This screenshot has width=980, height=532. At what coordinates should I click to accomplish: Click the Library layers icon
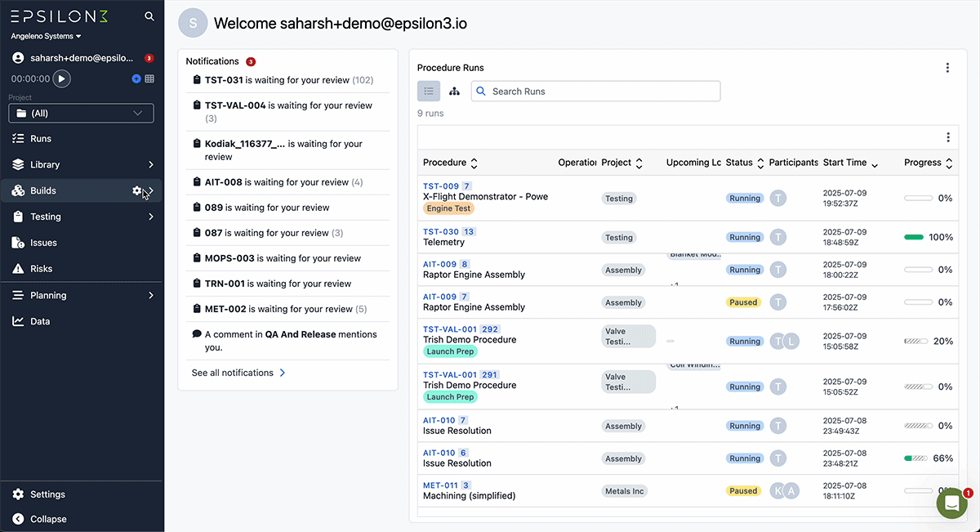tap(18, 164)
